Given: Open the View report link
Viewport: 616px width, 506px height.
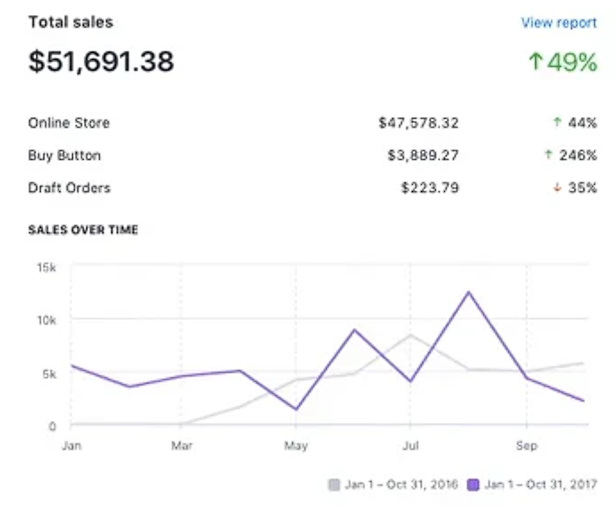Looking at the screenshot, I should (x=558, y=22).
